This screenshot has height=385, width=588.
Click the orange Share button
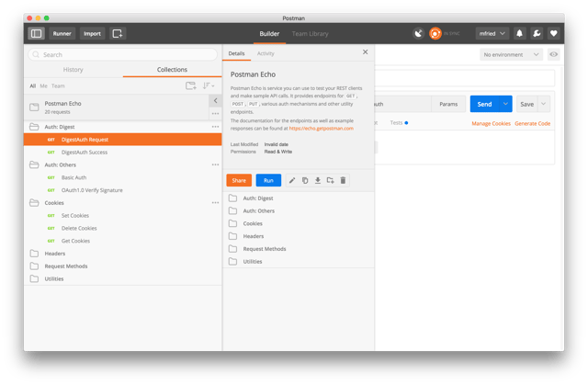239,180
